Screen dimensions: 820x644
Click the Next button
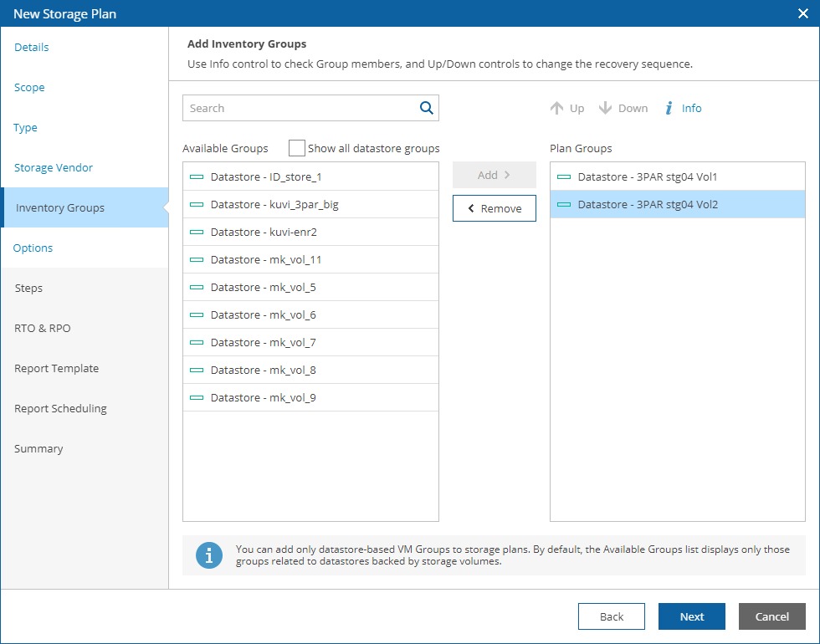[x=691, y=616]
